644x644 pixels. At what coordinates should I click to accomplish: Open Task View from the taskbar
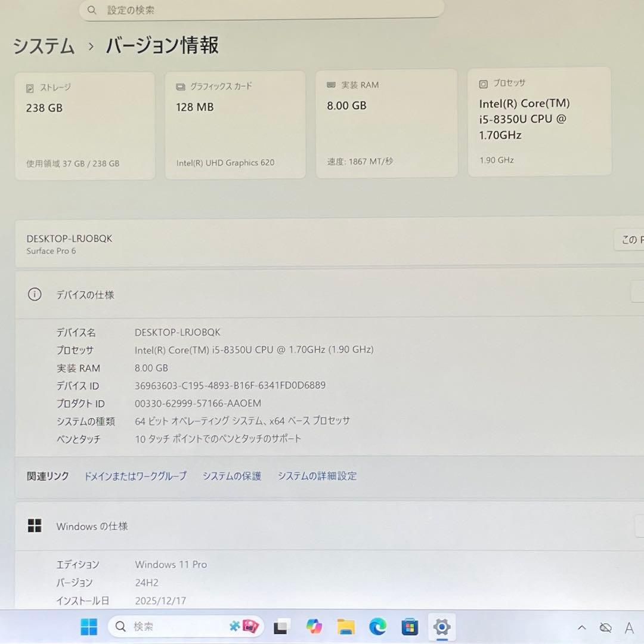pos(280,627)
